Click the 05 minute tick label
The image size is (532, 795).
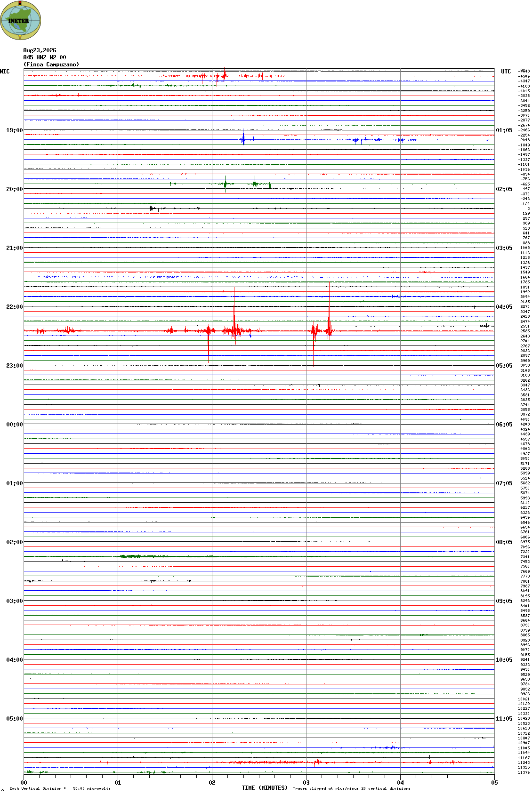[x=494, y=783]
